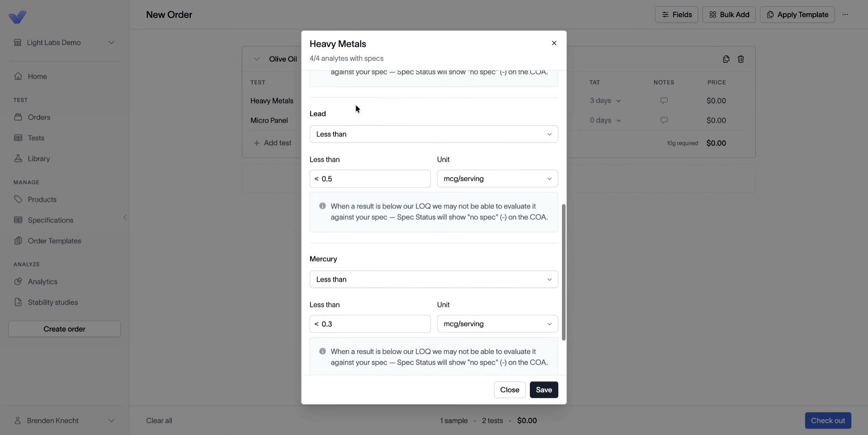Open the Lead comparison type dropdown

coord(434,134)
